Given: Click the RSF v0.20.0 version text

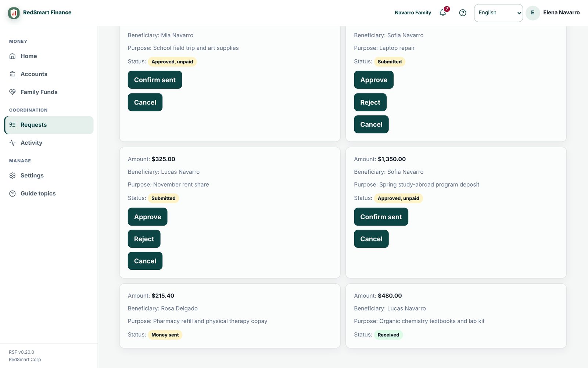Looking at the screenshot, I should tap(22, 352).
